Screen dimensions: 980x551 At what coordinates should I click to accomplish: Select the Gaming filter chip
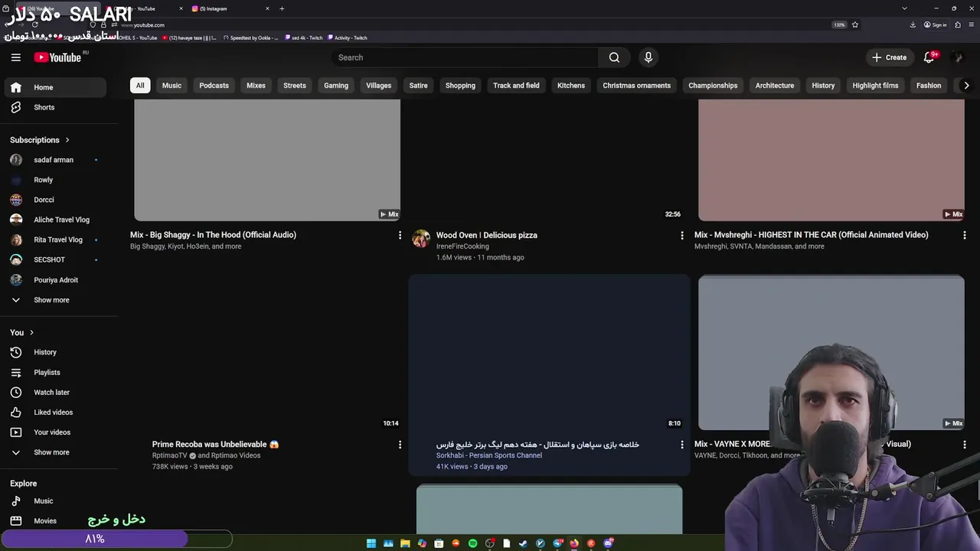336,86
